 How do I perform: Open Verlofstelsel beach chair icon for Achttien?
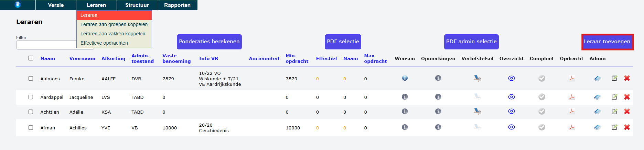pos(477,111)
